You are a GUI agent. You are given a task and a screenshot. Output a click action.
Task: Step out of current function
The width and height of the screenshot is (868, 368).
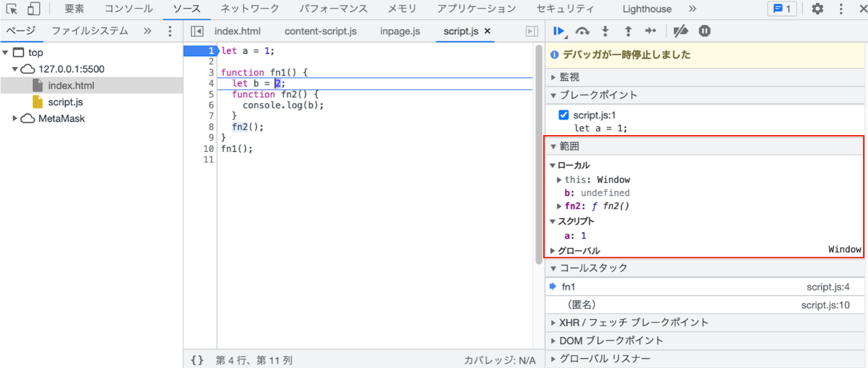click(628, 31)
